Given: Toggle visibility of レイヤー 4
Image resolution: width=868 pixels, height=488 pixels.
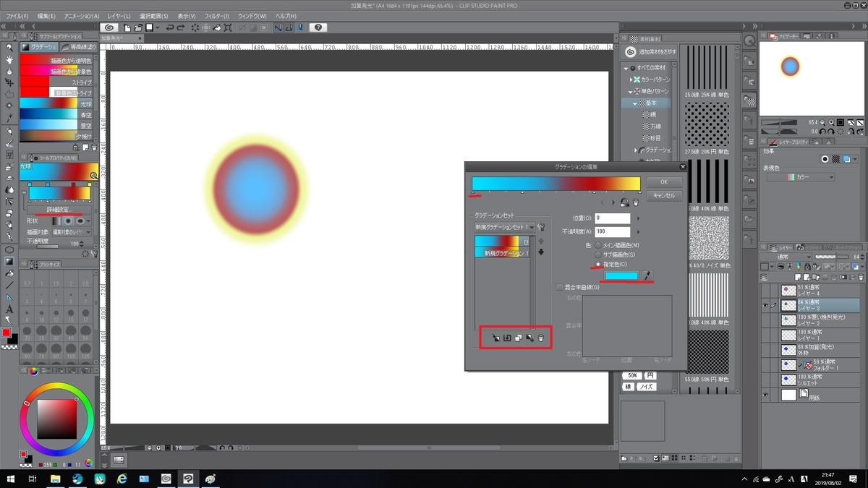Looking at the screenshot, I should point(767,291).
